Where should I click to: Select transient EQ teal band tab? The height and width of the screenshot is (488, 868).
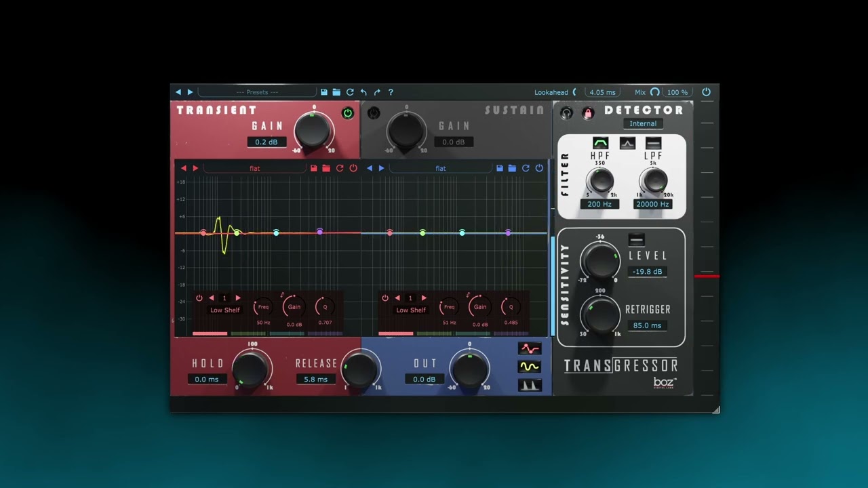pyautogui.click(x=287, y=333)
